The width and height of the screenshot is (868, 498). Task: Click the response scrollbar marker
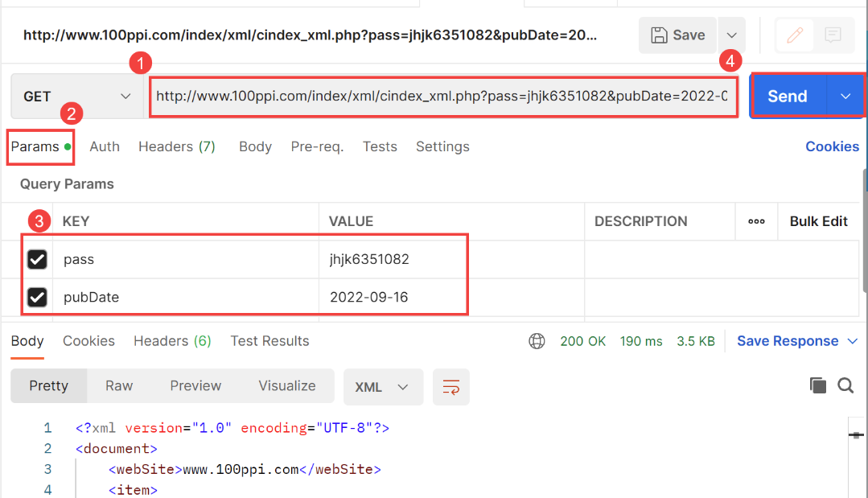pyautogui.click(x=856, y=435)
